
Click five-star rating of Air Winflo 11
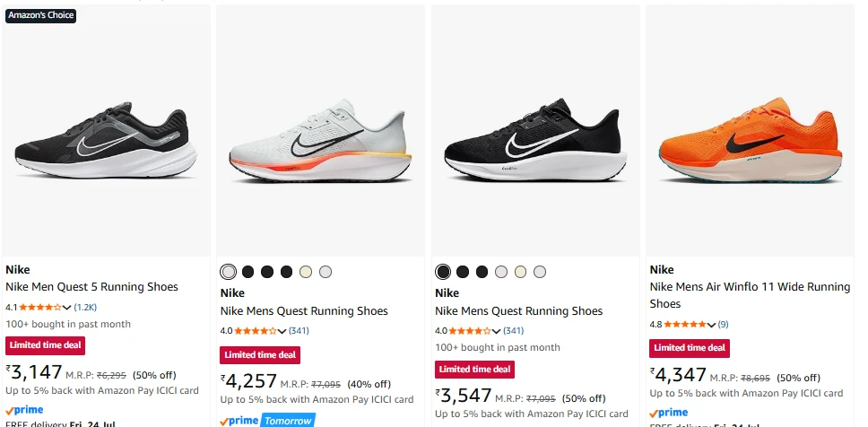click(685, 324)
